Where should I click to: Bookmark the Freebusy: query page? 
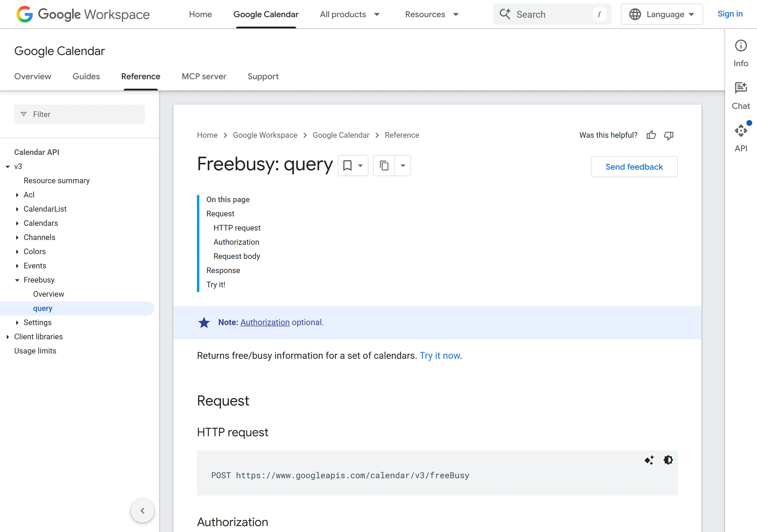pos(347,166)
